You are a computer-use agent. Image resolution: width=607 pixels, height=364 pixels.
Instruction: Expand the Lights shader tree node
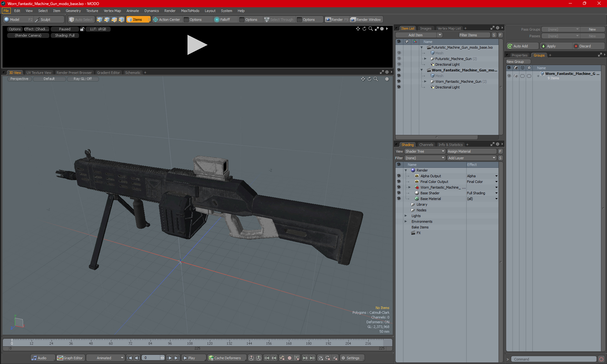406,216
